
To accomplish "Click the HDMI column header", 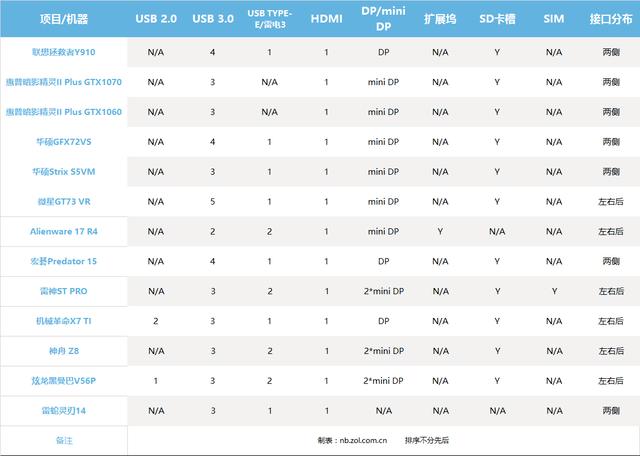I will pos(326,19).
